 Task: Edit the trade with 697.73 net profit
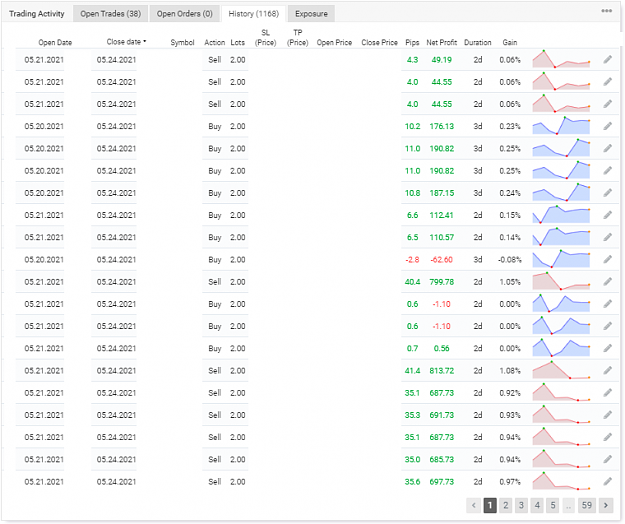point(607,482)
